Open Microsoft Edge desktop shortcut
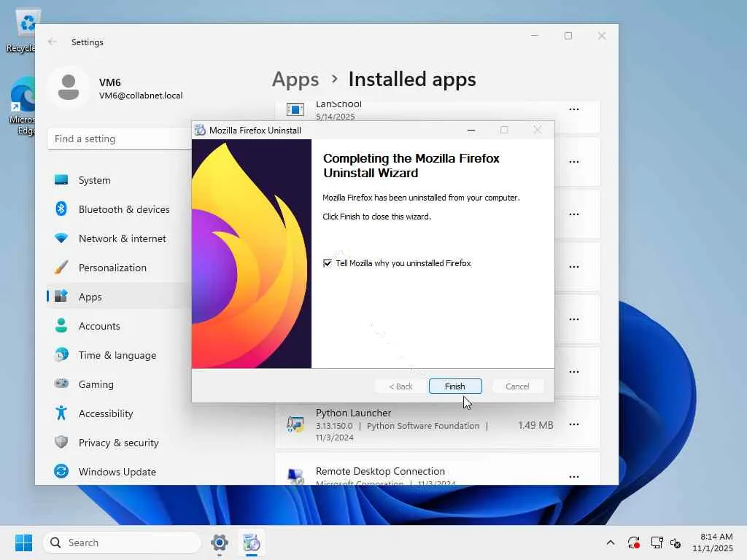The width and height of the screenshot is (747, 560). pyautogui.click(x=22, y=106)
